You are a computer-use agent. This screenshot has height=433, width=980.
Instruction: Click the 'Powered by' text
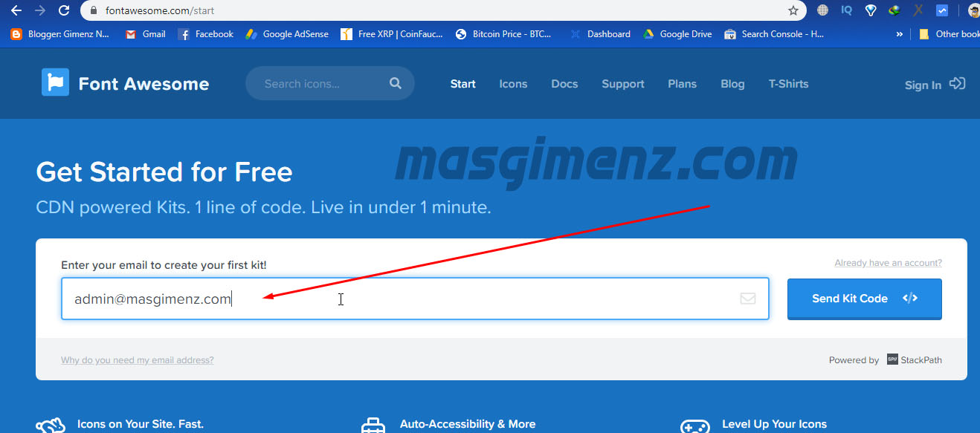(854, 360)
